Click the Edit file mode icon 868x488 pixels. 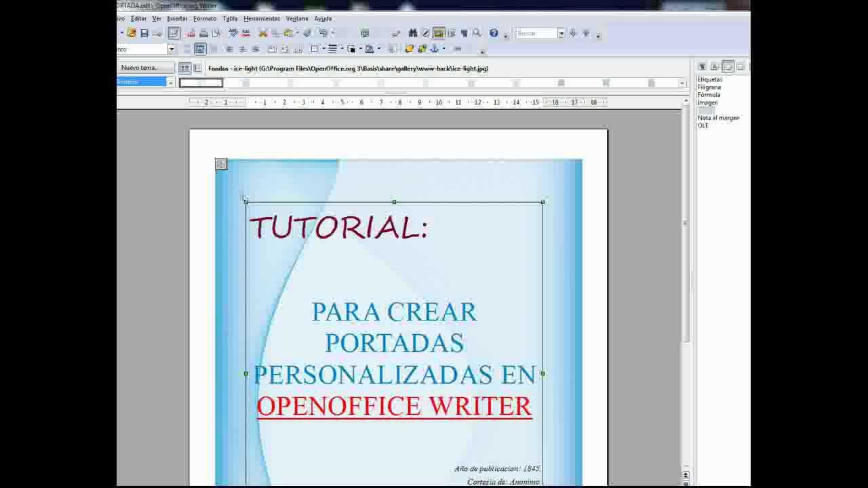click(x=174, y=33)
